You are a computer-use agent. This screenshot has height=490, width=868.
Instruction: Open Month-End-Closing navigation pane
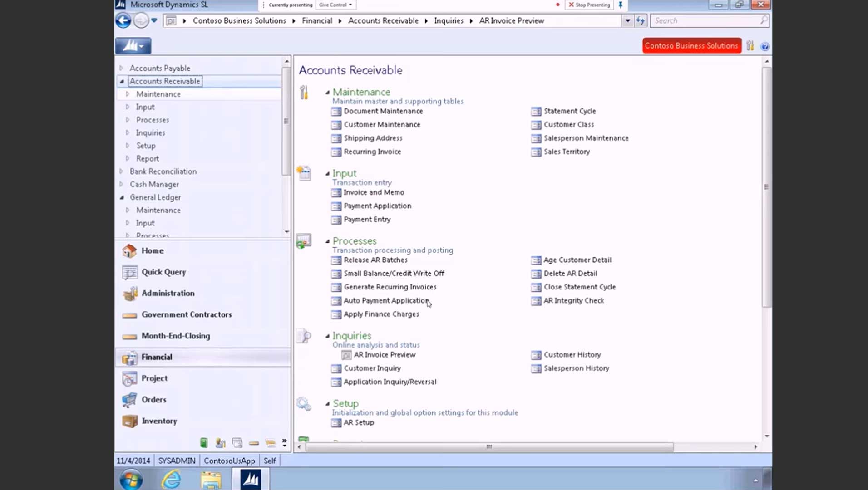[203, 336]
